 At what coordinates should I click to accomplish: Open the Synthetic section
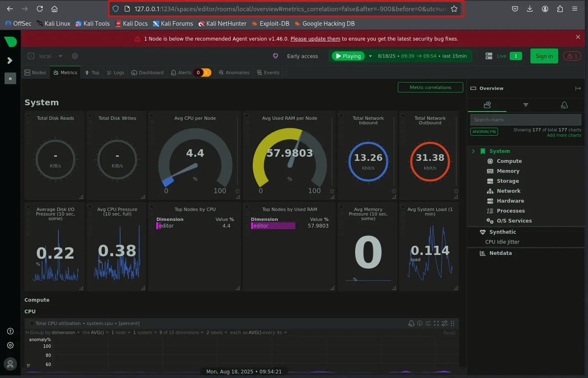(502, 232)
